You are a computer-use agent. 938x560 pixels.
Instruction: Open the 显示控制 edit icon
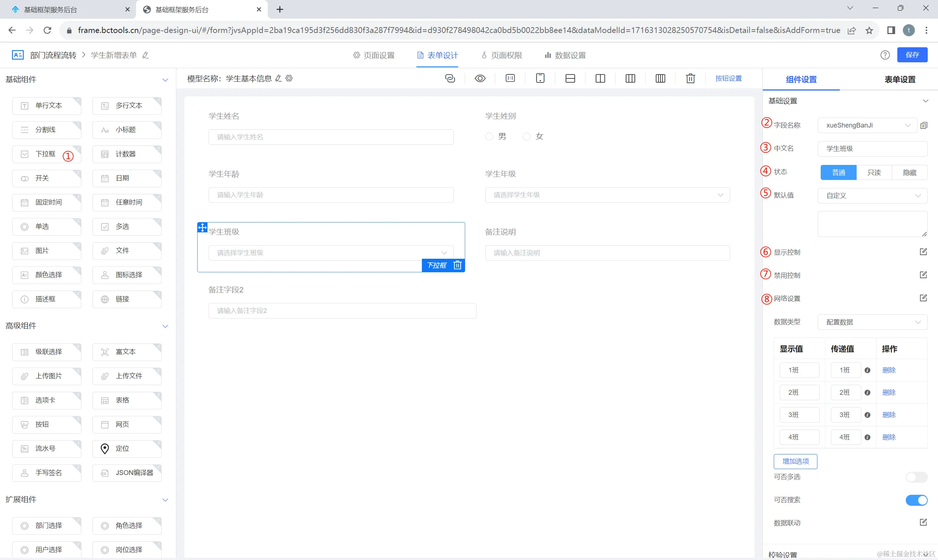pyautogui.click(x=923, y=252)
